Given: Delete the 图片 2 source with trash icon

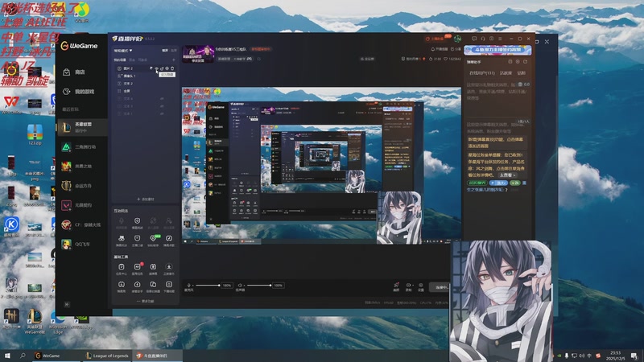Looking at the screenshot, I should tap(172, 68).
